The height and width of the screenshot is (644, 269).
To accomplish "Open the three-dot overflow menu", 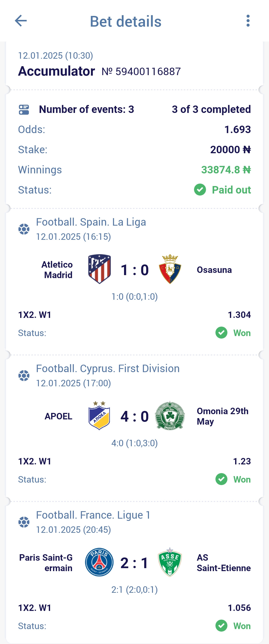I will pos(248,20).
